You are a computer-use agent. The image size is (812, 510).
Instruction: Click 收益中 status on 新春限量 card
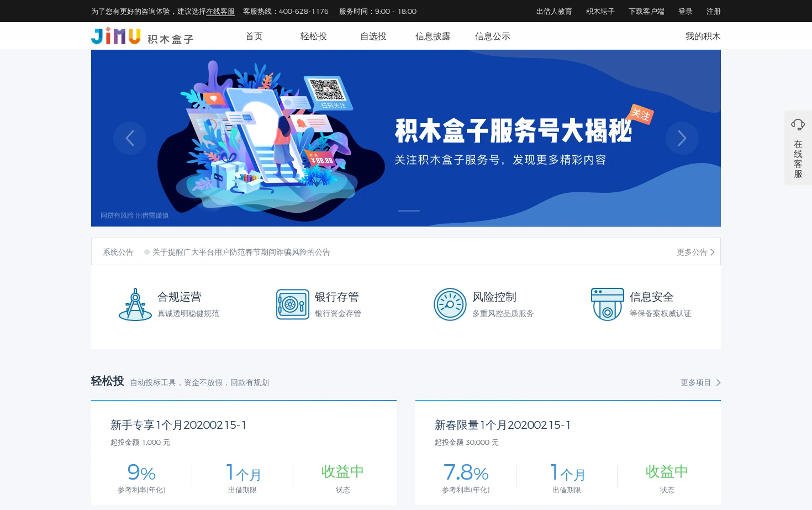[x=667, y=471]
